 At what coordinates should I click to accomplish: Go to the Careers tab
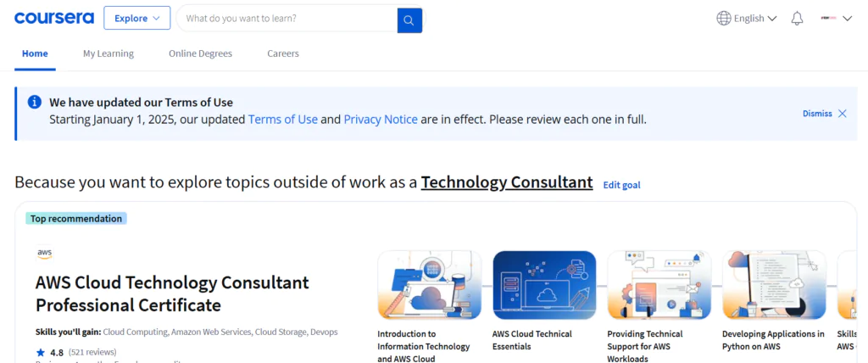283,53
